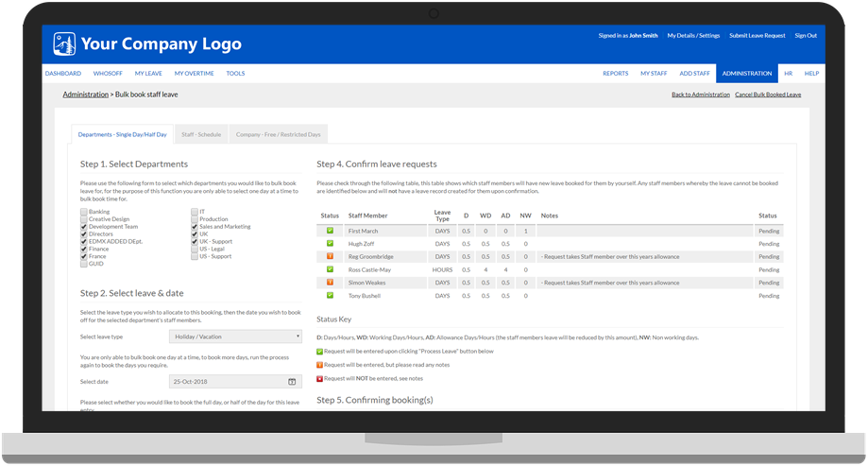Image resolution: width=868 pixels, height=466 pixels.
Task: Click Pending status for Tony Bushell
Action: pos(769,296)
